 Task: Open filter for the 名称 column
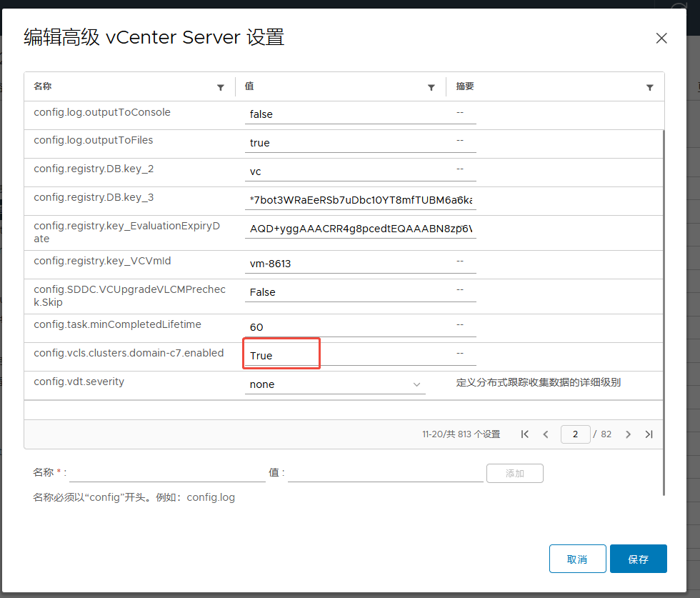click(221, 88)
